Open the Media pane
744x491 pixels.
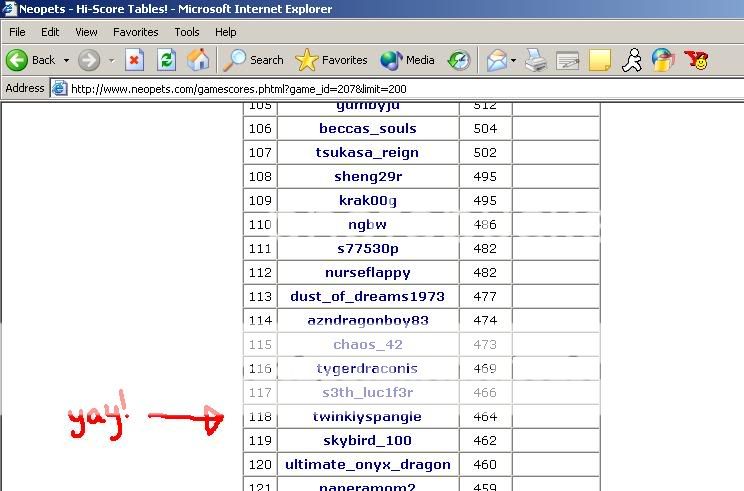pos(407,60)
